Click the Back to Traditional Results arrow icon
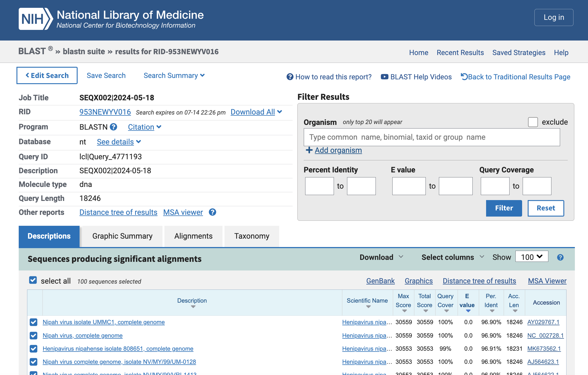 point(464,77)
